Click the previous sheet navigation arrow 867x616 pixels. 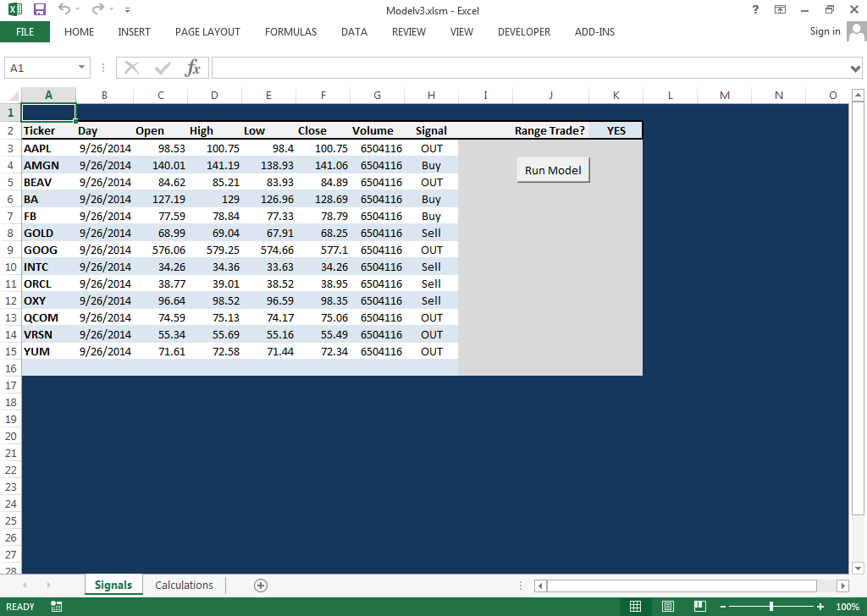(25, 585)
